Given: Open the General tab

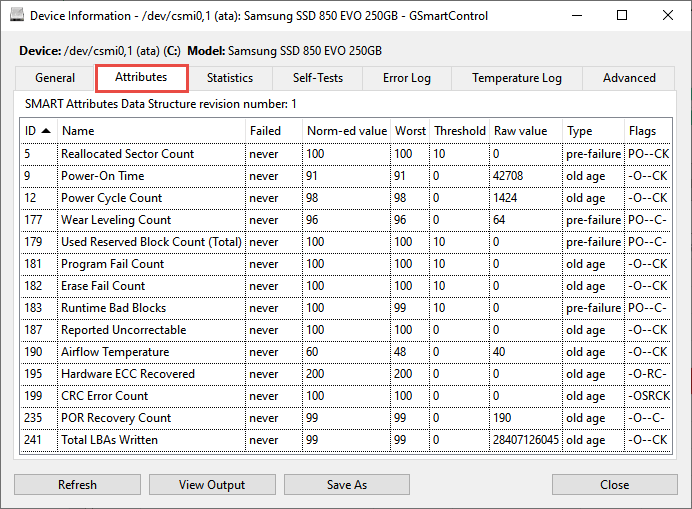Looking at the screenshot, I should pos(55,78).
